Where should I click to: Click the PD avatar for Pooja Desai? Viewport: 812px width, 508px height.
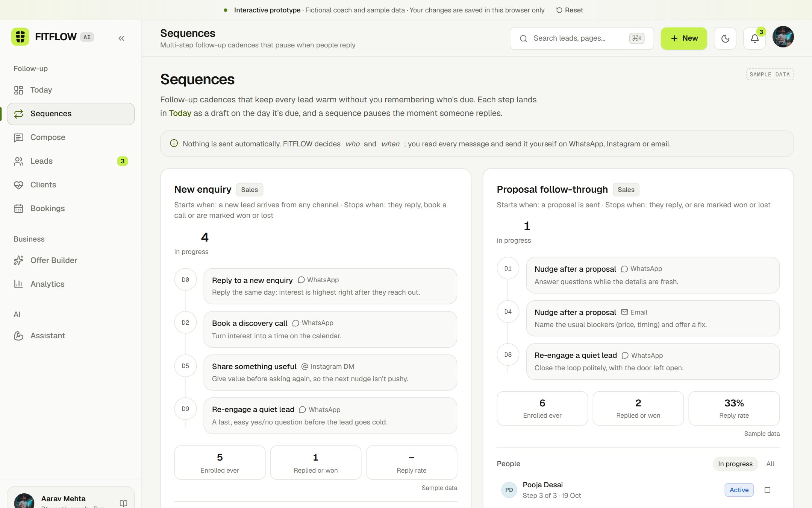pyautogui.click(x=509, y=490)
